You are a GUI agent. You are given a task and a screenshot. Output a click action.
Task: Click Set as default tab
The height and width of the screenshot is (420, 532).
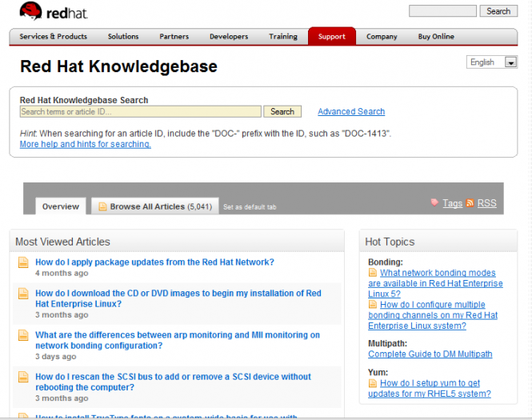tap(250, 207)
